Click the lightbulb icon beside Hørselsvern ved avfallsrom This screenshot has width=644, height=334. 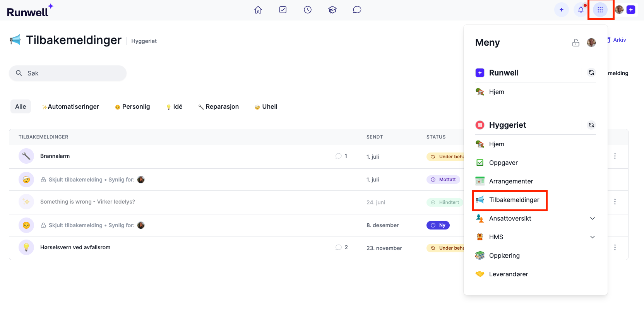point(26,247)
